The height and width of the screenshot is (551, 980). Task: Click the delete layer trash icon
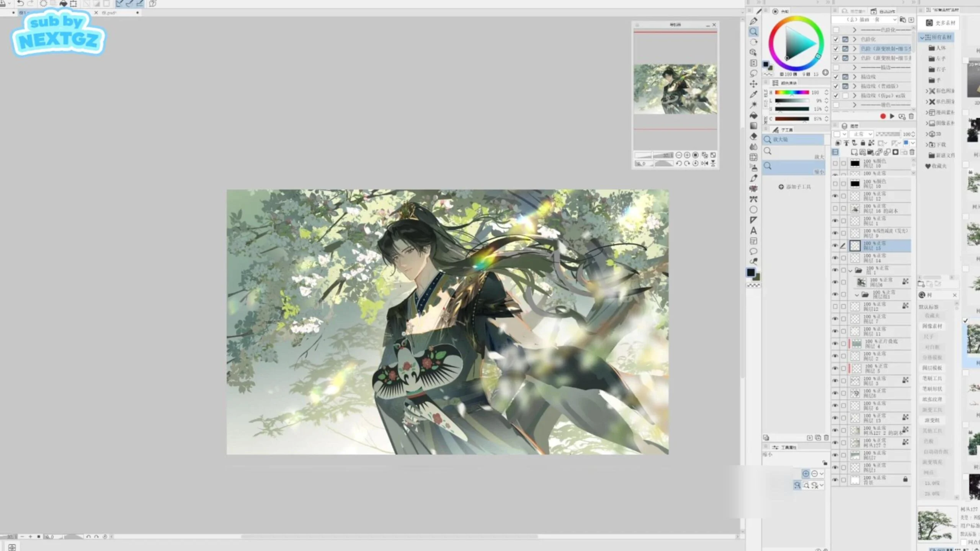point(912,152)
